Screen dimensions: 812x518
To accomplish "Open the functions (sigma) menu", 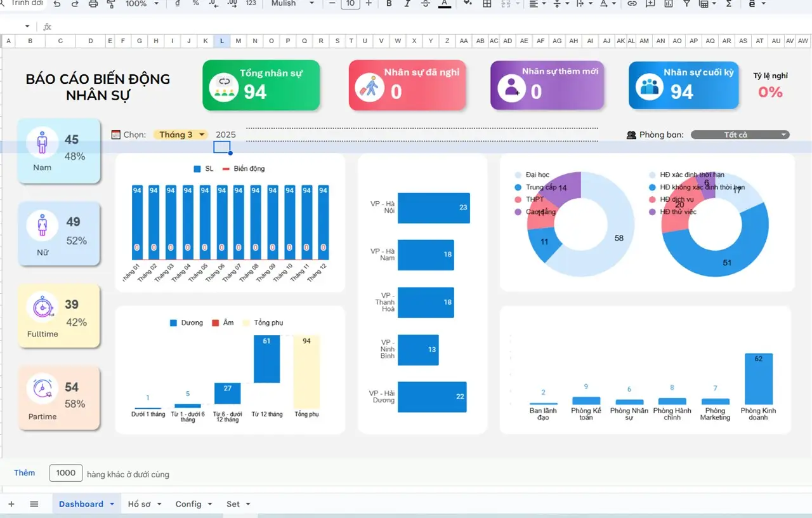I will pyautogui.click(x=728, y=4).
